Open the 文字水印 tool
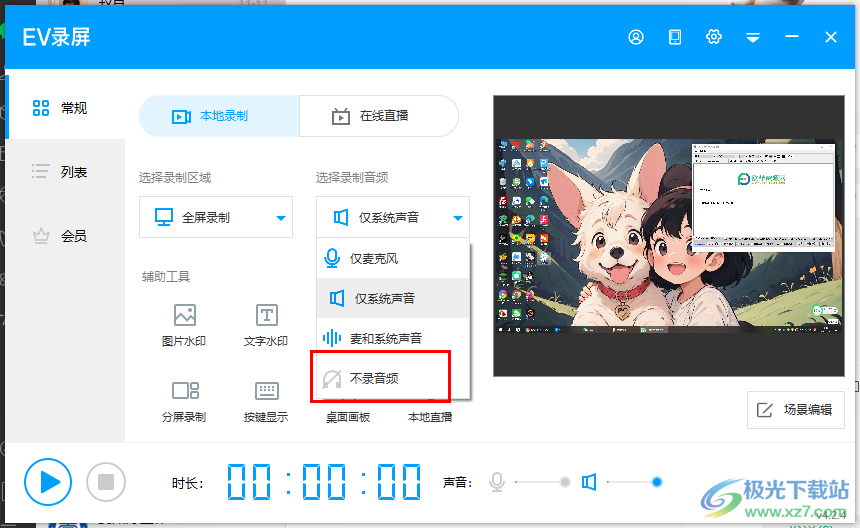The height and width of the screenshot is (528, 860). click(266, 325)
